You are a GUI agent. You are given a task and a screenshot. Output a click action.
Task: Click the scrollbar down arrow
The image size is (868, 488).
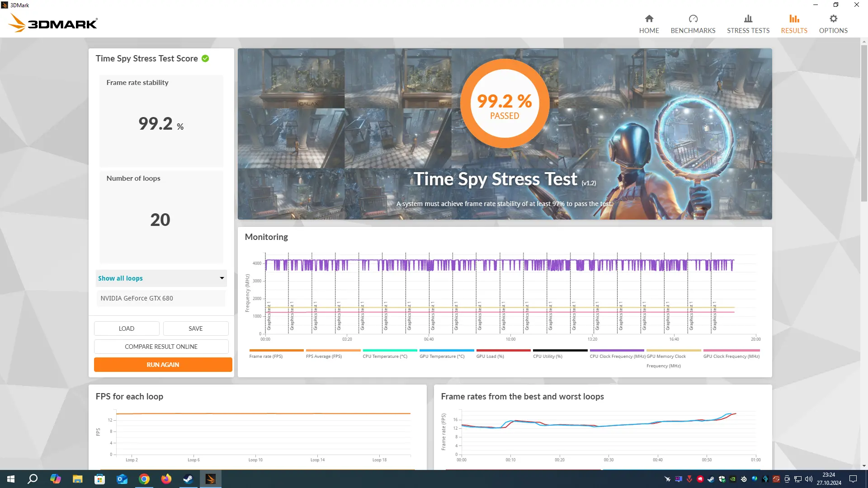coord(864,466)
